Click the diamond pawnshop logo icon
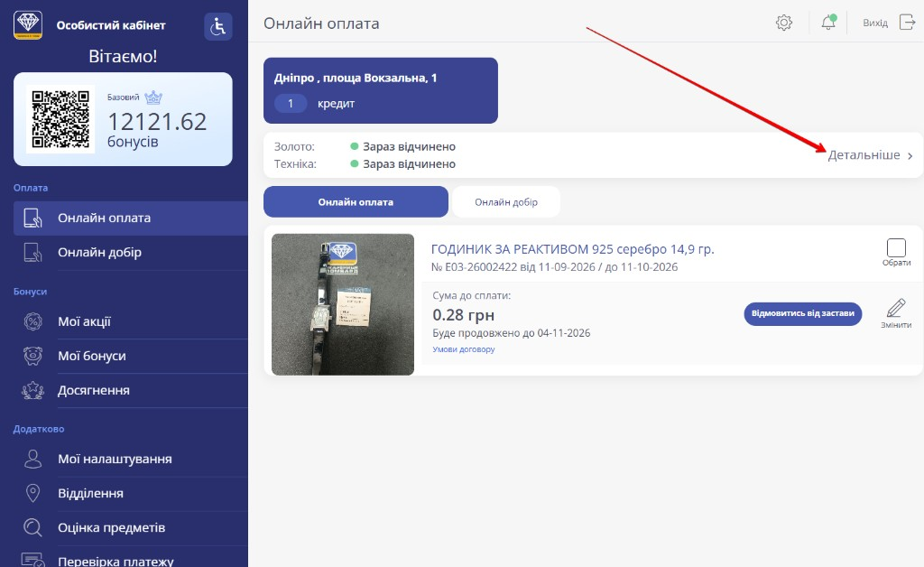 [28, 25]
